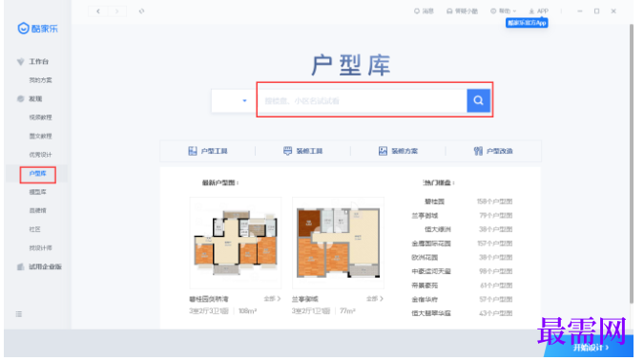644x361 pixels.
Task: Click the vertical scrollbar on the right
Action: point(631,164)
